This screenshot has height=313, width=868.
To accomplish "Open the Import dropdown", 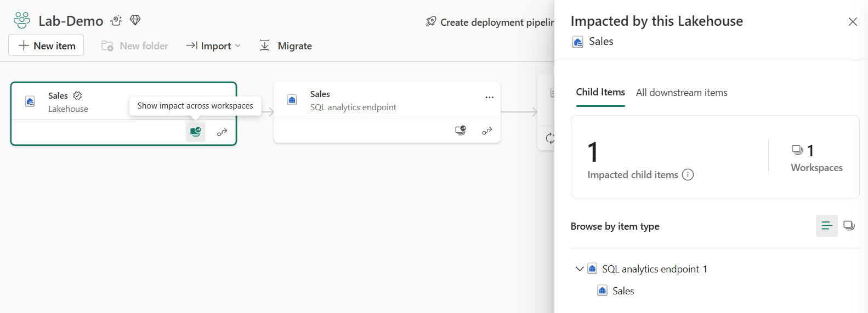I will click(x=213, y=46).
